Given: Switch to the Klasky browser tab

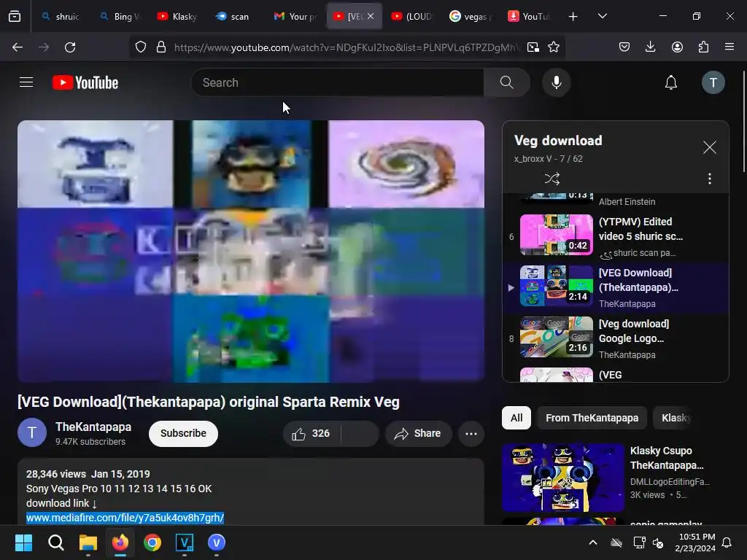Looking at the screenshot, I should 177,16.
